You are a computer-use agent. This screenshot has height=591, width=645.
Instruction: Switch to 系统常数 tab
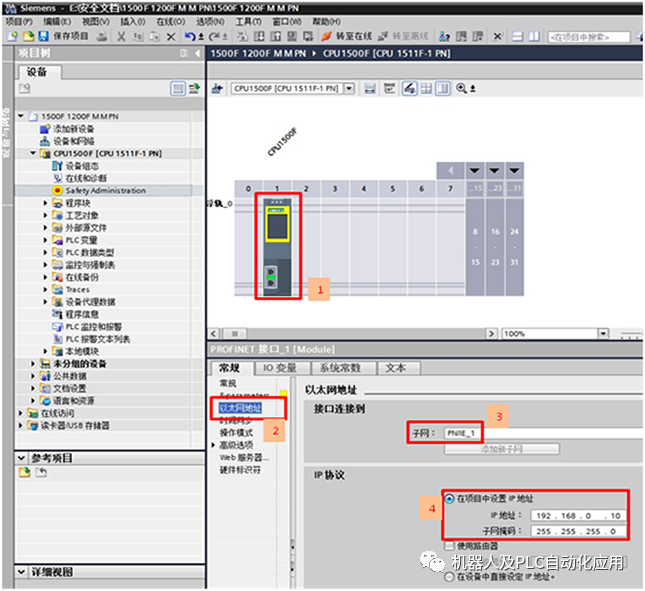coord(341,368)
